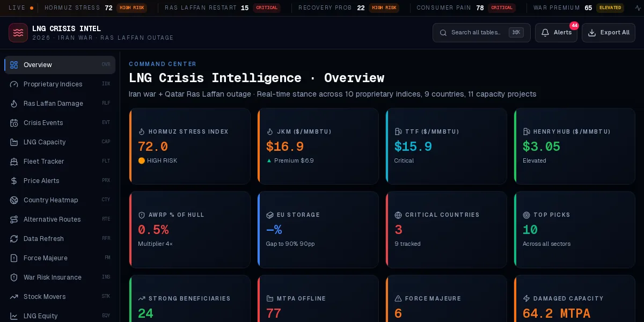Screen dimensions: 644x322
Task: Click the EU Storage box icon
Action: coord(270,215)
